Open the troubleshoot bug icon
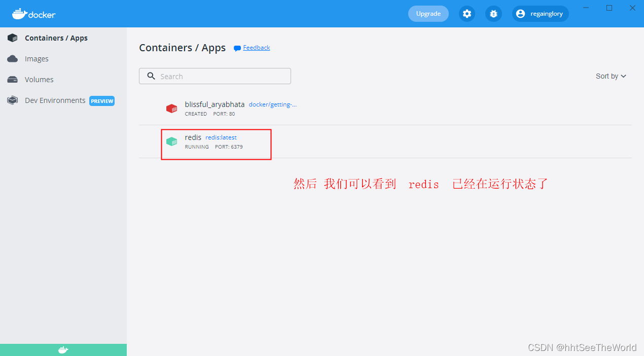Image resolution: width=644 pixels, height=356 pixels. [493, 14]
